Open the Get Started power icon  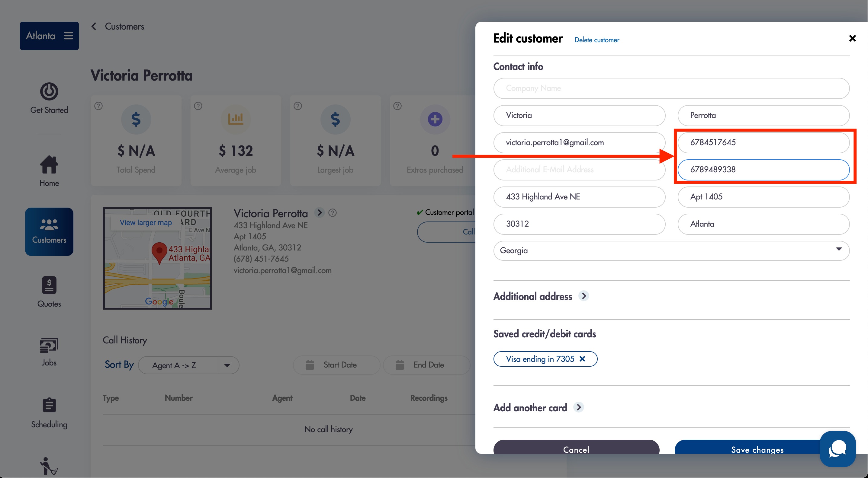[x=49, y=91]
